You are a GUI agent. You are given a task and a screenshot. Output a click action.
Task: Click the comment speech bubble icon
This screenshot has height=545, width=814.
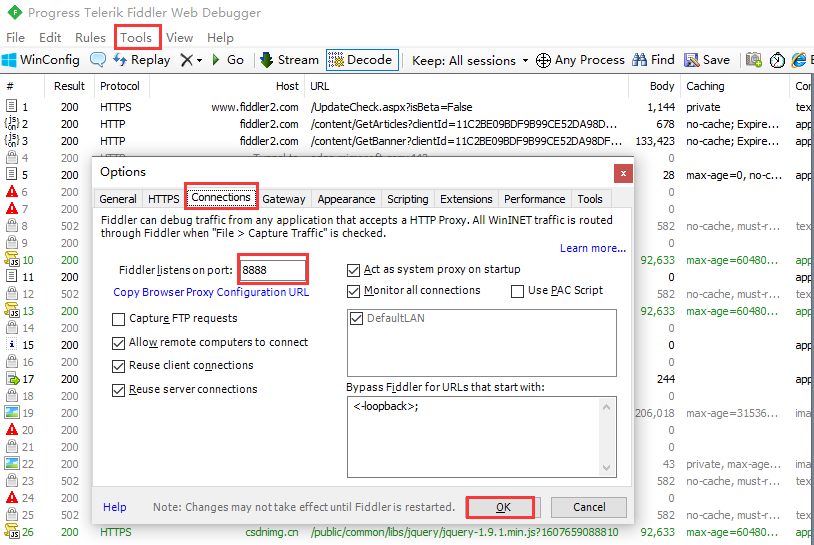click(x=98, y=60)
